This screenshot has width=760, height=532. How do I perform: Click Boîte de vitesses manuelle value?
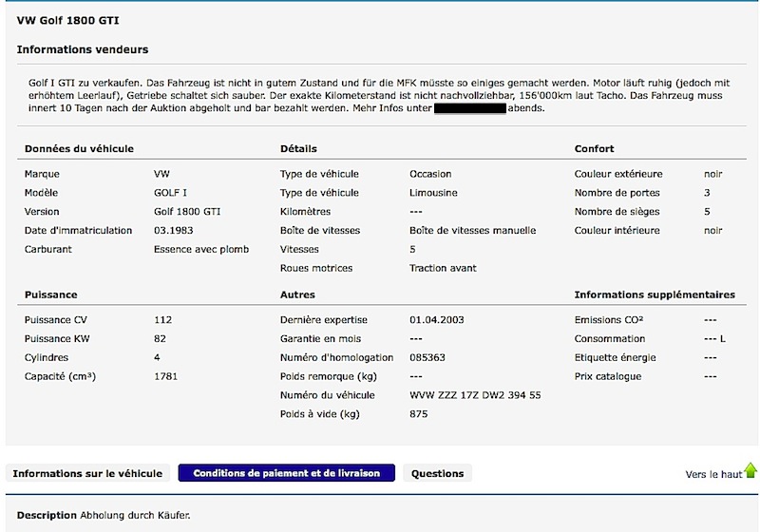point(472,231)
